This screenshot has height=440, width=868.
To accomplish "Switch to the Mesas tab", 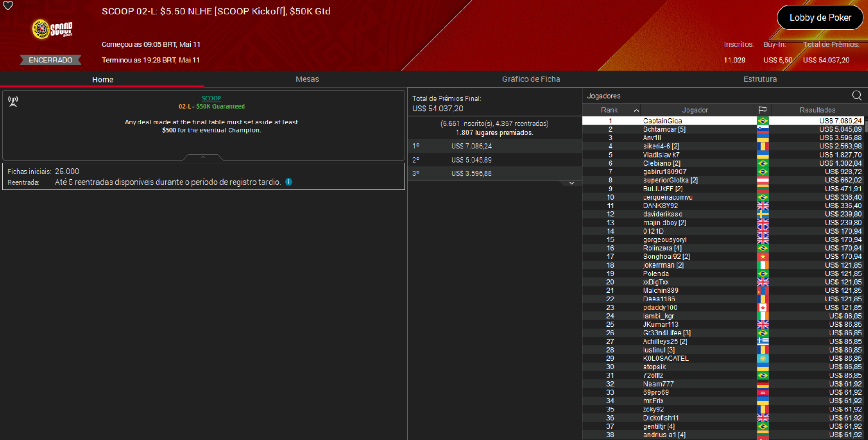I will click(307, 79).
